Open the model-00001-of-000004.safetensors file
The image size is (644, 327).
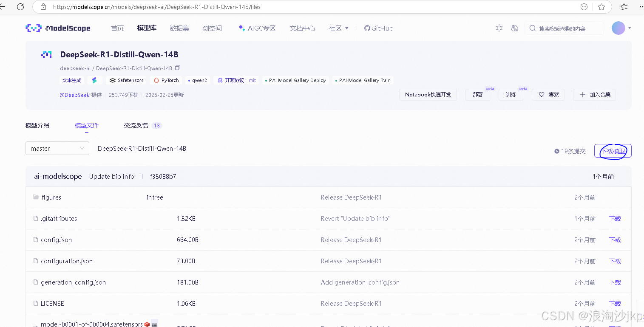(x=92, y=324)
